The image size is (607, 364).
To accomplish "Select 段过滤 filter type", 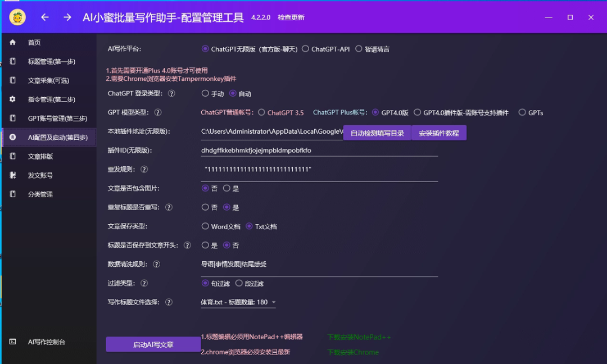I will 239,283.
